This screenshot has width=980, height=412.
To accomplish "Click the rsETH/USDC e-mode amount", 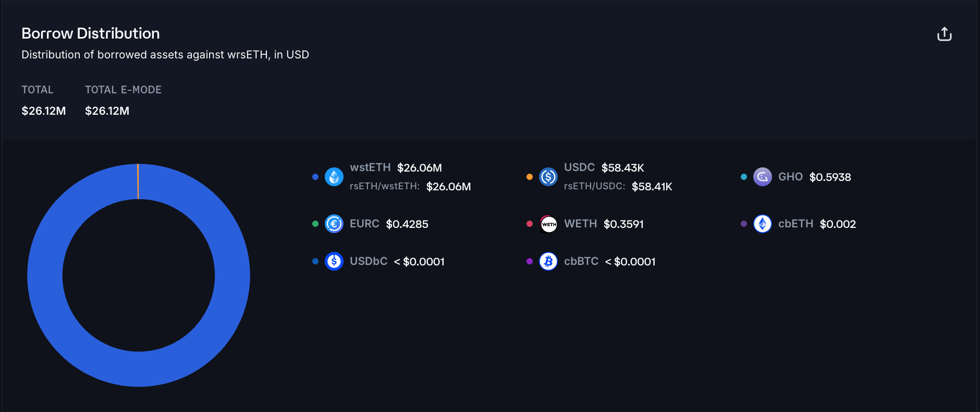I will coord(652,187).
